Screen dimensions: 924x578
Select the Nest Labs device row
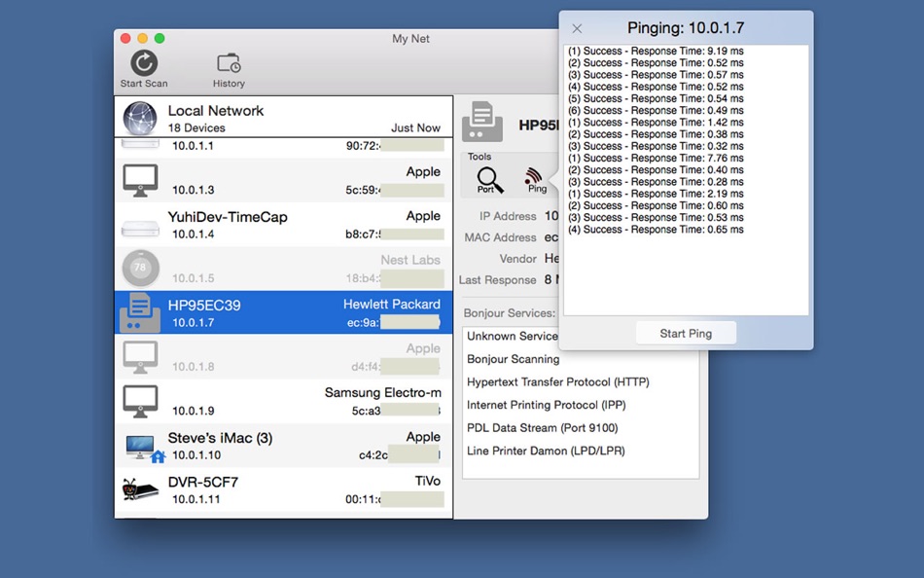tap(283, 269)
